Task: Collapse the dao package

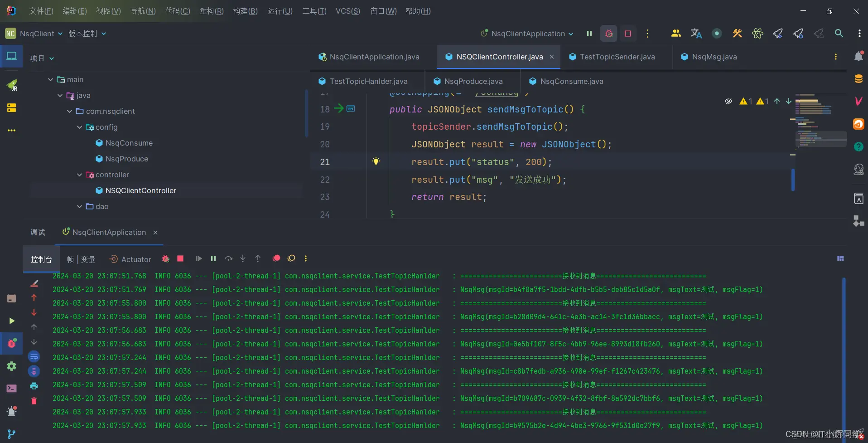Action: point(79,206)
